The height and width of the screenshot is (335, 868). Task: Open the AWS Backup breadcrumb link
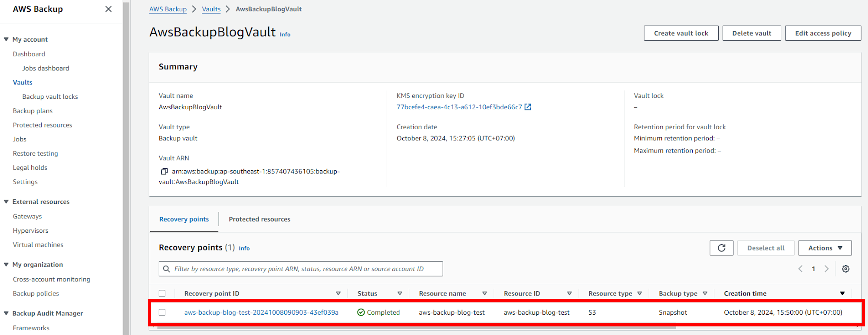[168, 9]
